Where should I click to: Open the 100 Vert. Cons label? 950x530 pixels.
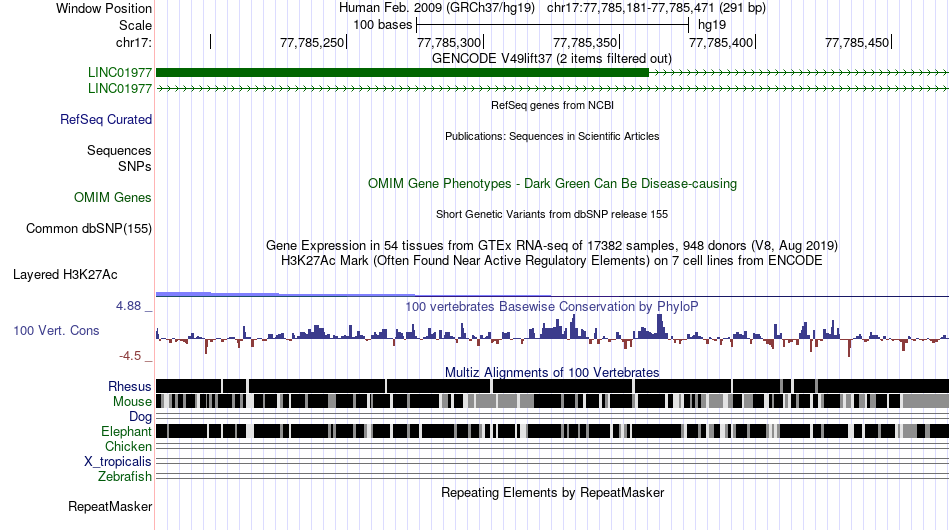click(x=56, y=331)
